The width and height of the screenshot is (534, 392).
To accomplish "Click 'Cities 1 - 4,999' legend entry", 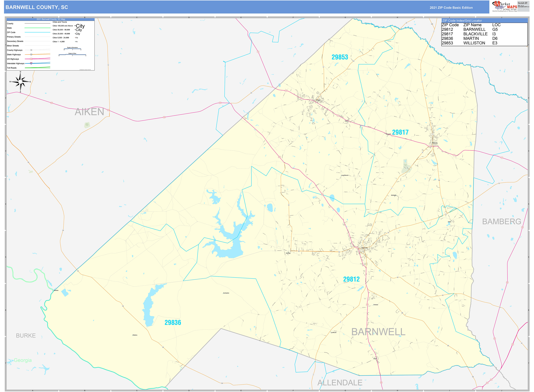I will pos(58,42).
